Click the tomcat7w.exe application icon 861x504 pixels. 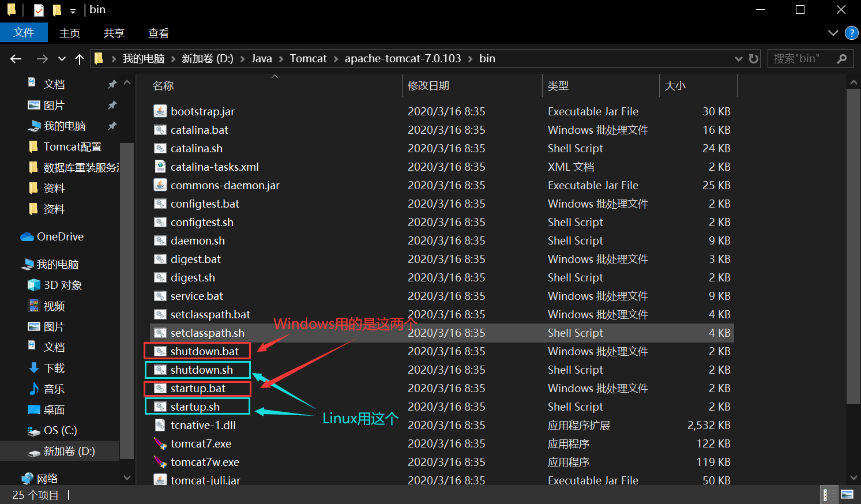160,462
